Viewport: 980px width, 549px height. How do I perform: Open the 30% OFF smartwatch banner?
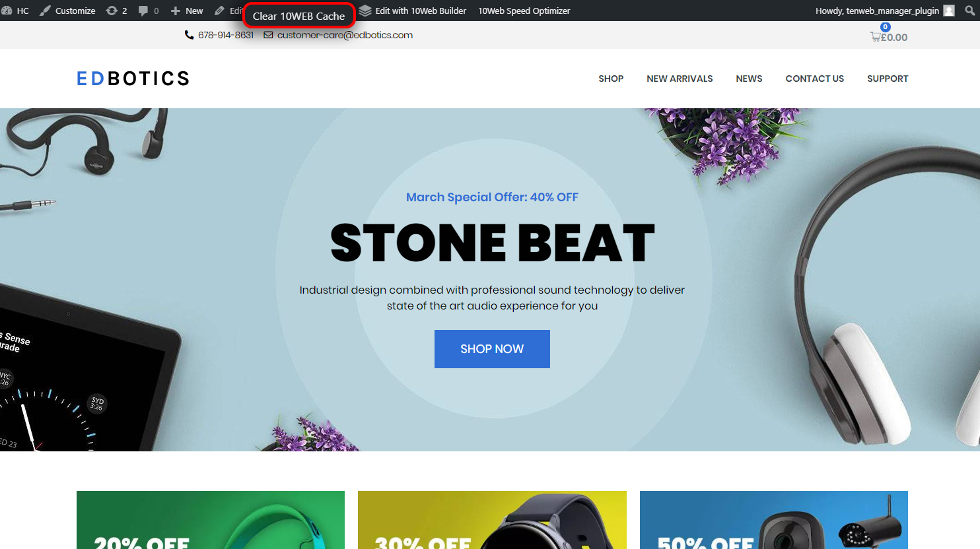click(492, 520)
